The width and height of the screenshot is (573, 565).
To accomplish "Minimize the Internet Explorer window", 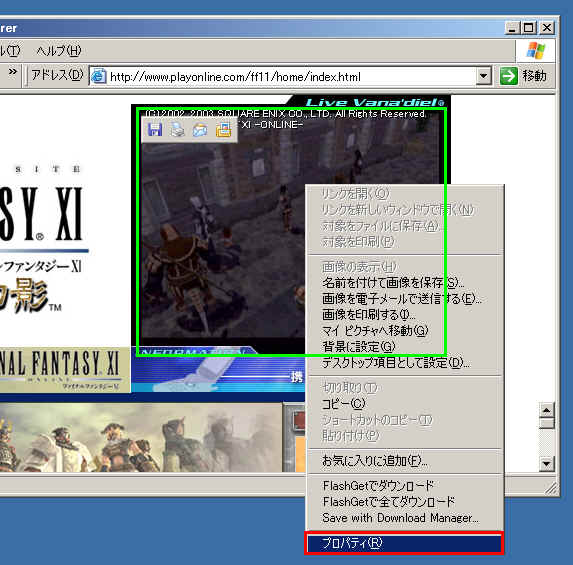I will coord(512,28).
